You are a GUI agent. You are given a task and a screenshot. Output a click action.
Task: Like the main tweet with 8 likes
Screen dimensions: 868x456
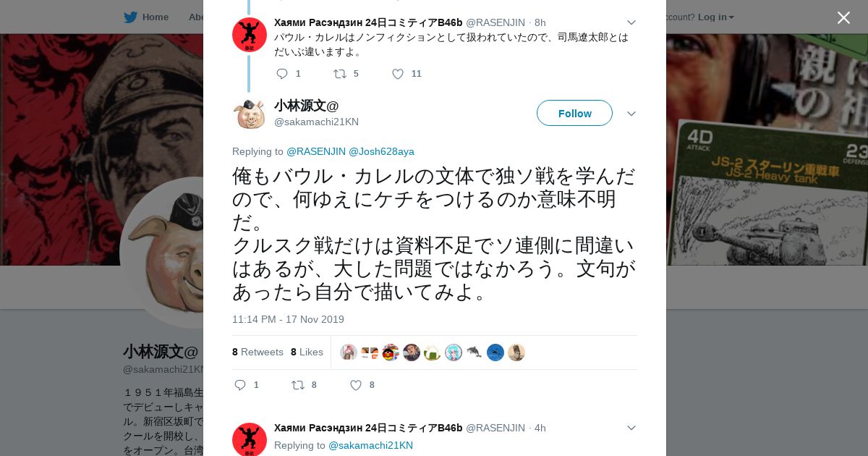[x=356, y=385]
